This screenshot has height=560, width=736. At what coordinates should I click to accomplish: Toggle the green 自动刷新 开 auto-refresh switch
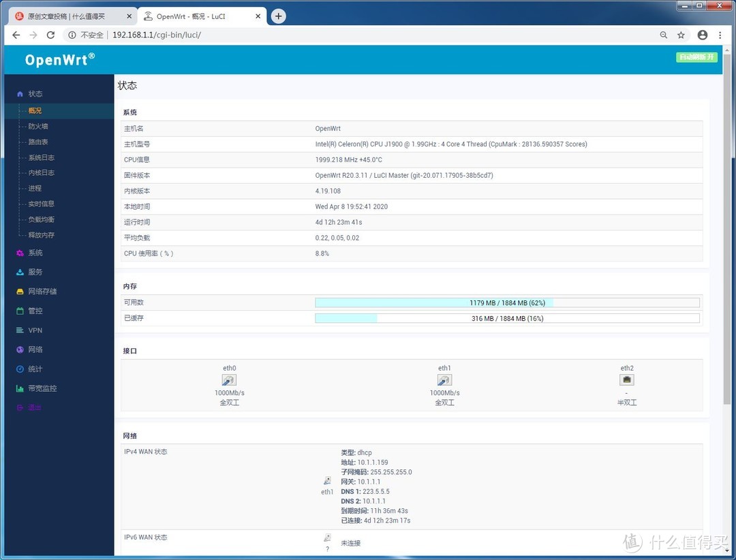(696, 57)
